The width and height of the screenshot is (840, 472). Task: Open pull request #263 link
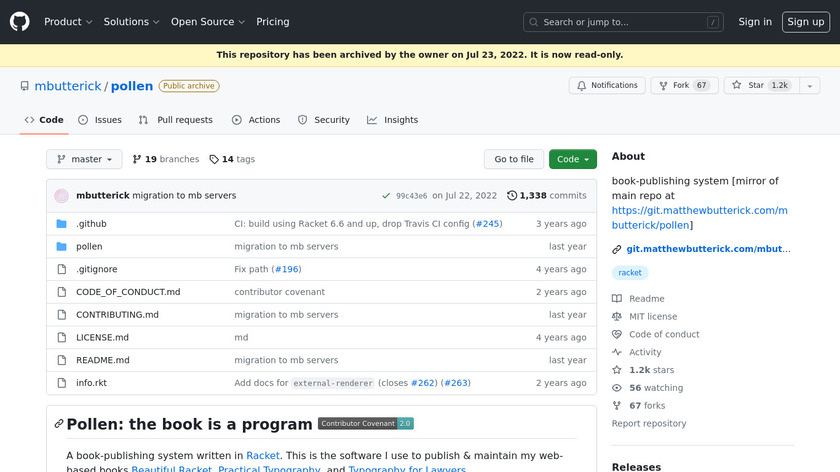click(456, 383)
